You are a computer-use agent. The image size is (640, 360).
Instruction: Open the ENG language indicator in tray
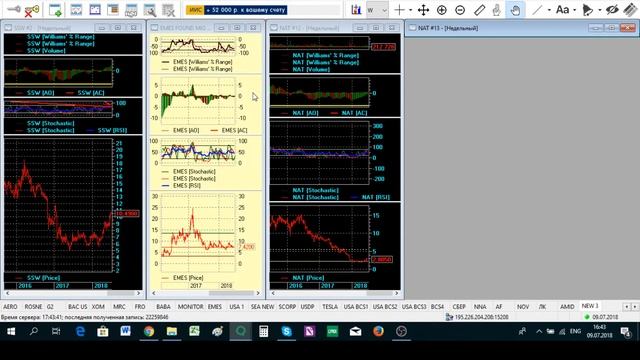(x=576, y=331)
